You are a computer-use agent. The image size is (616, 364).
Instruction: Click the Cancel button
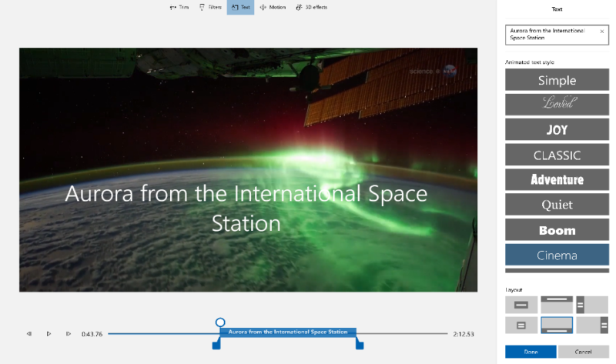pyautogui.click(x=584, y=352)
